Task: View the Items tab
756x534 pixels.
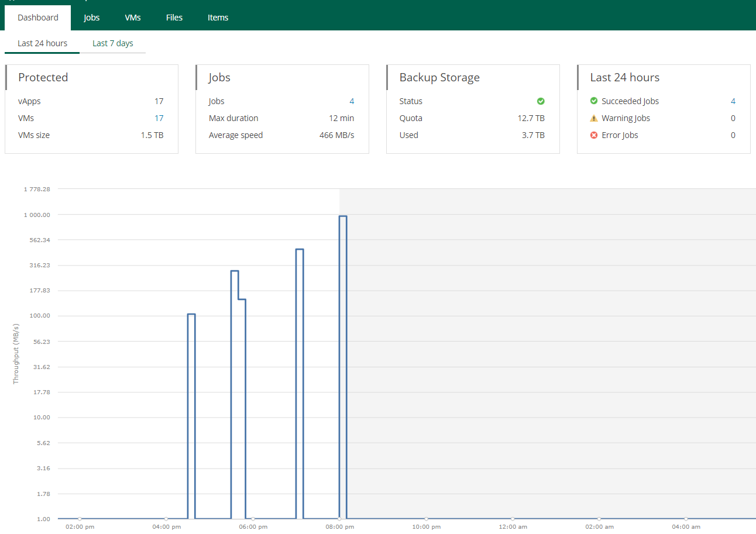Action: [218, 17]
